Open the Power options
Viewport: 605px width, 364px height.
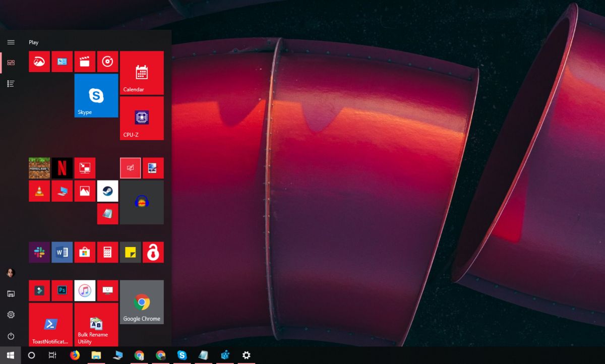click(x=11, y=335)
